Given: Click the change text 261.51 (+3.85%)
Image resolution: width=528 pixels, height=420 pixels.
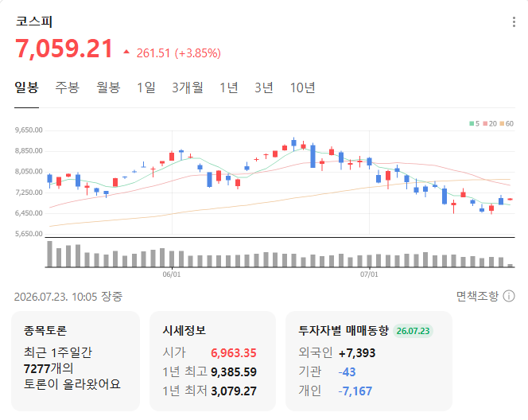Looking at the screenshot, I should [x=178, y=52].
